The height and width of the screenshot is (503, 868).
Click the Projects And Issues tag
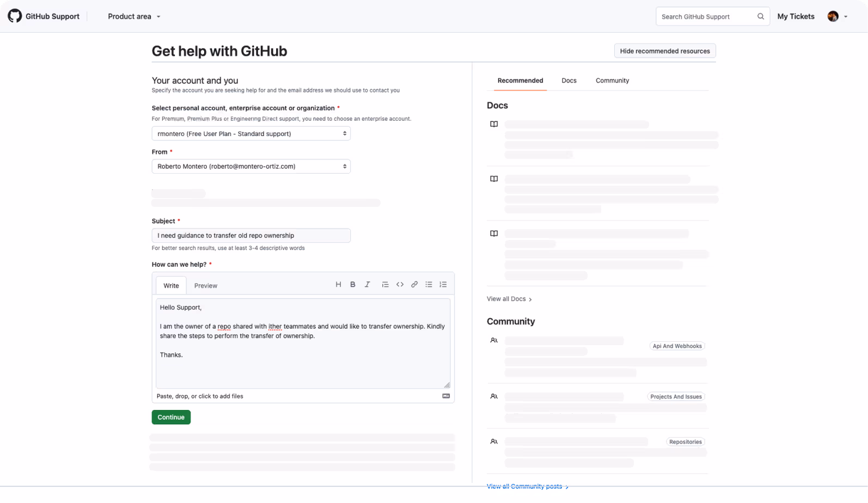676,397
